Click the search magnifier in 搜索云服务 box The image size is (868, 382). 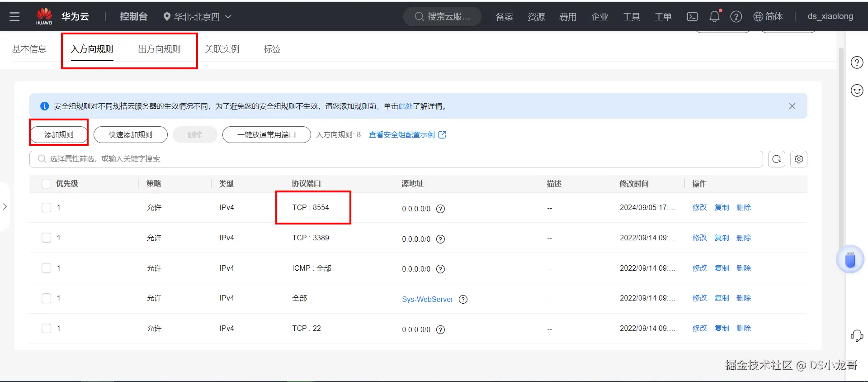pyautogui.click(x=419, y=17)
